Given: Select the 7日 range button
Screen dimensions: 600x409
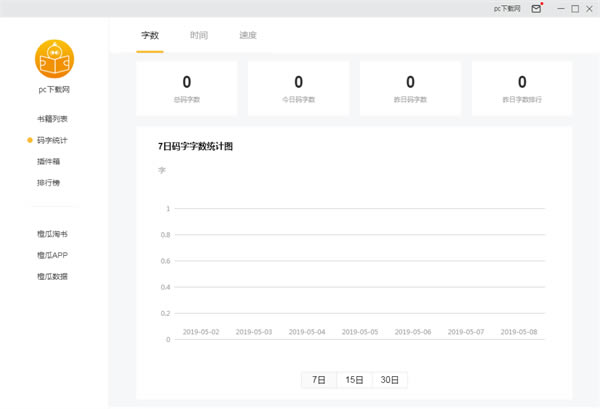Looking at the screenshot, I should 319,380.
